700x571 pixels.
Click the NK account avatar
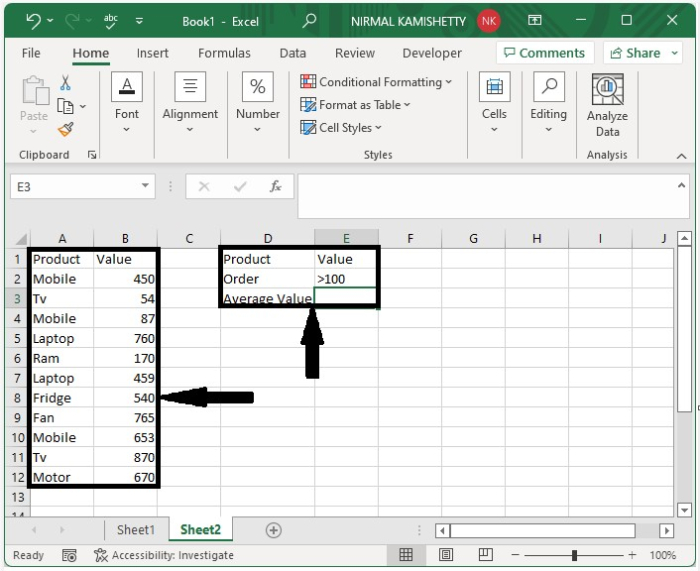(488, 21)
